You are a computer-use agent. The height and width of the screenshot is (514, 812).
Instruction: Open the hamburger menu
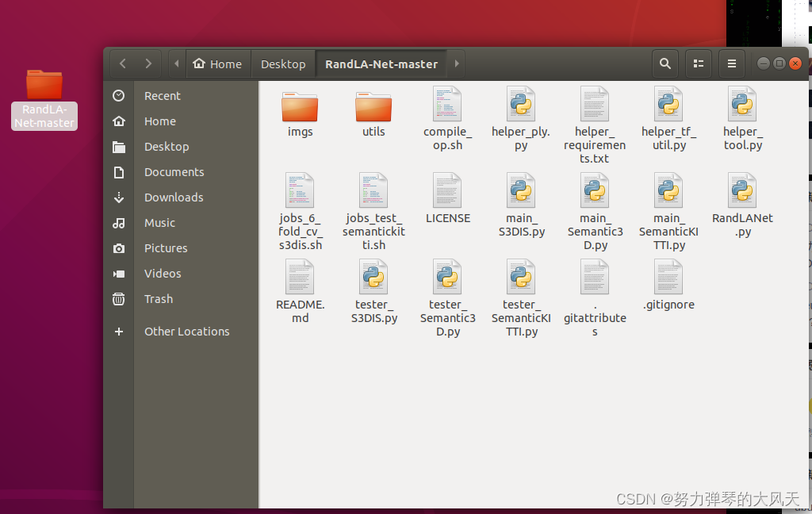(730, 63)
